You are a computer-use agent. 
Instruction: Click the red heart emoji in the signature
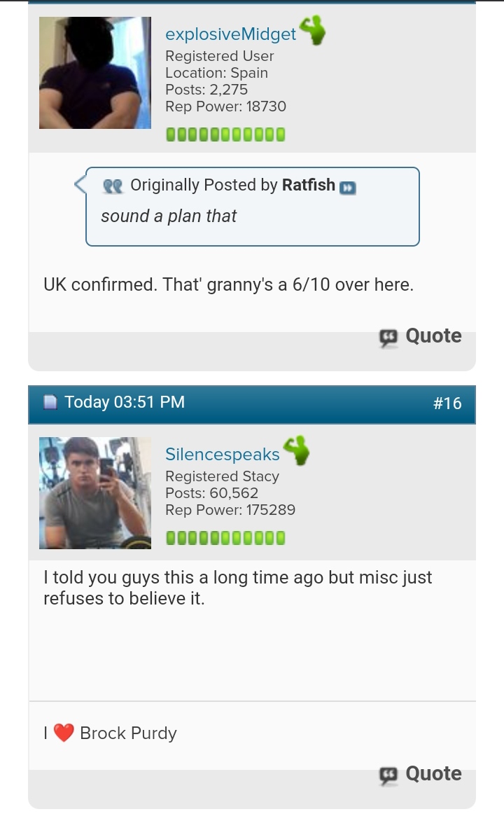(64, 733)
